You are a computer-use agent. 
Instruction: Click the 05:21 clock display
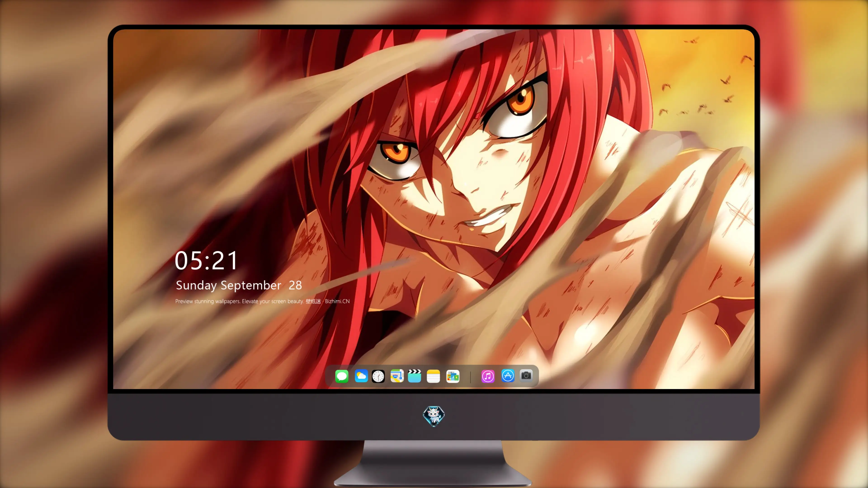pos(206,260)
